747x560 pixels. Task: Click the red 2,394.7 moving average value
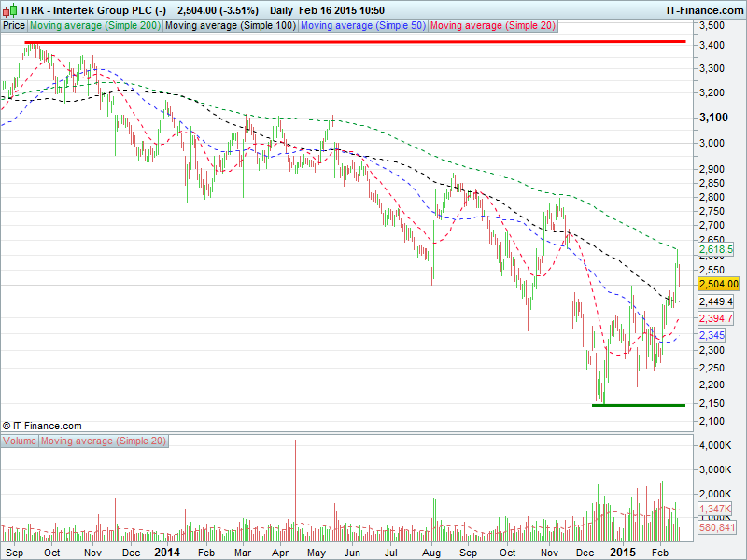pos(716,318)
